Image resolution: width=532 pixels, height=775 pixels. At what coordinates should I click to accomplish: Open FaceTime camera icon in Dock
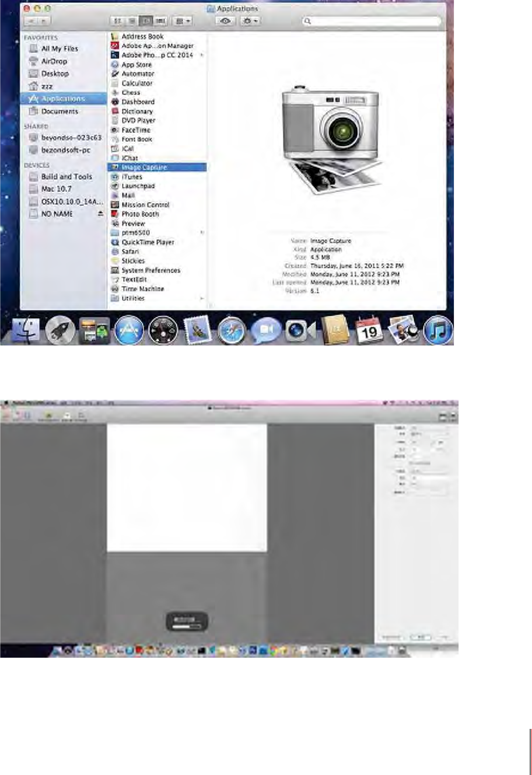click(x=300, y=331)
